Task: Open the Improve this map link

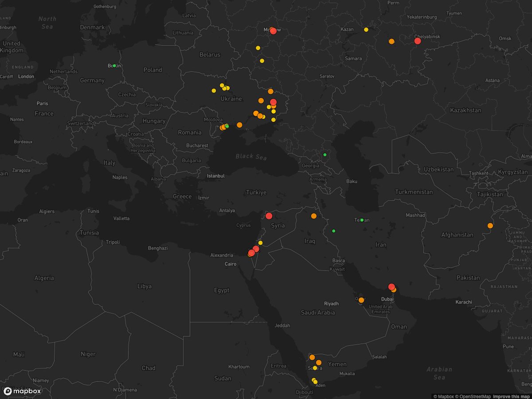Action: point(511,396)
